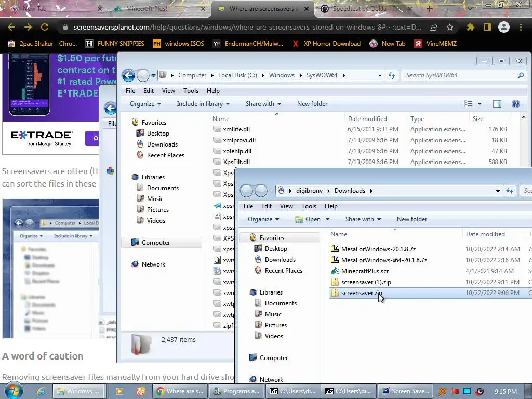Open XP Horror Download bookmark

326,44
